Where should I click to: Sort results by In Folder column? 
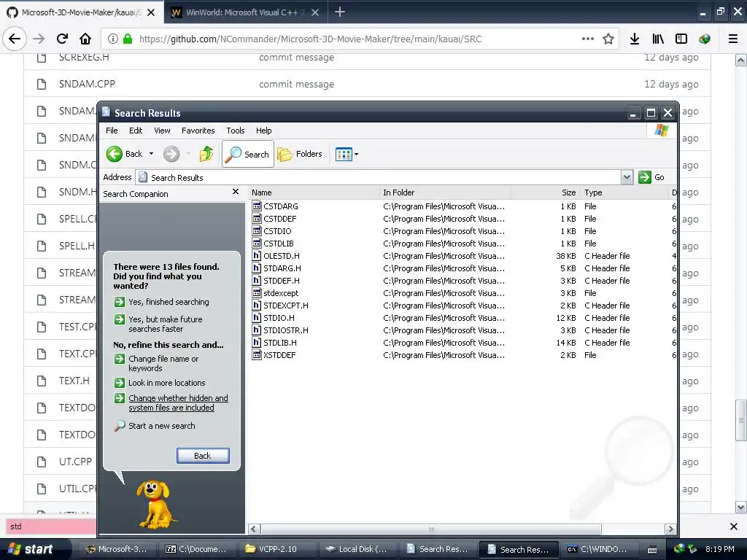click(444, 192)
